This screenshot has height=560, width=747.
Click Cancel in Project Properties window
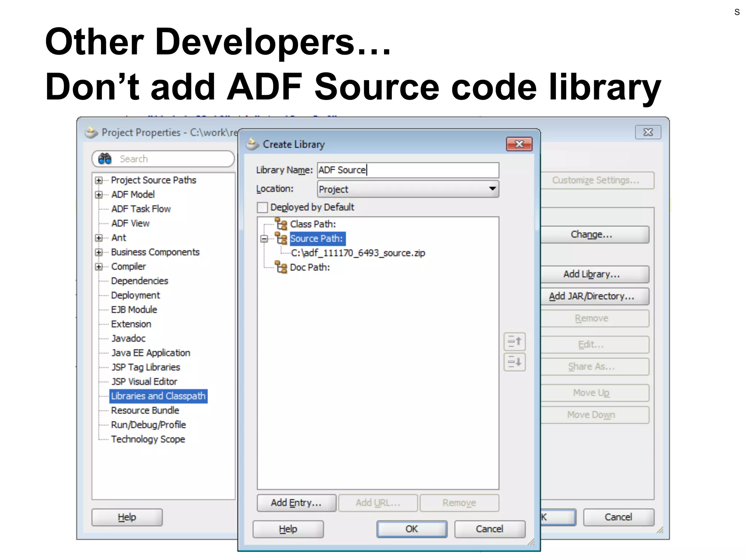(x=619, y=517)
